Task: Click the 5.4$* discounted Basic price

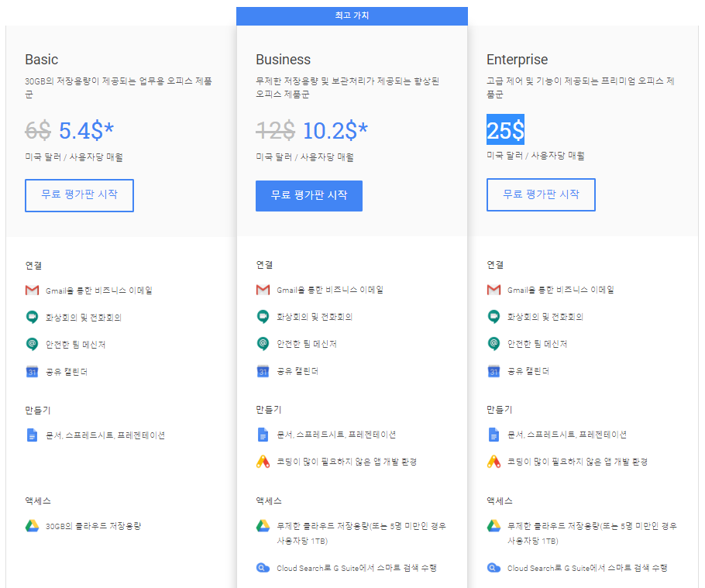Action: (x=86, y=131)
